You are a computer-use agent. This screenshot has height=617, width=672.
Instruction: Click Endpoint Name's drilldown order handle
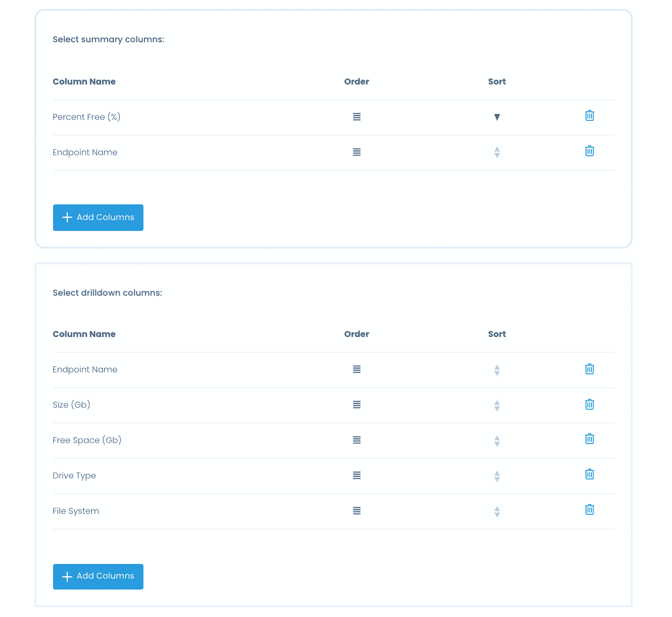357,369
